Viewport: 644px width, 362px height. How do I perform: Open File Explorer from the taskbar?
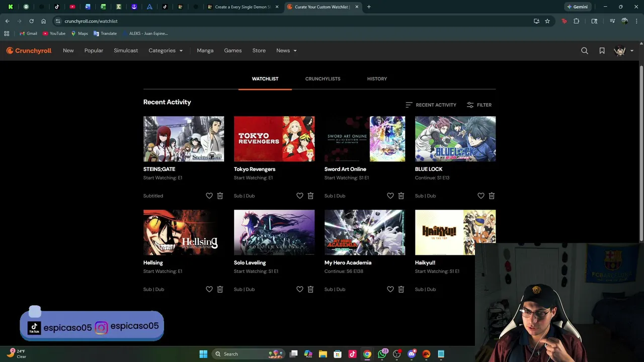323,354
